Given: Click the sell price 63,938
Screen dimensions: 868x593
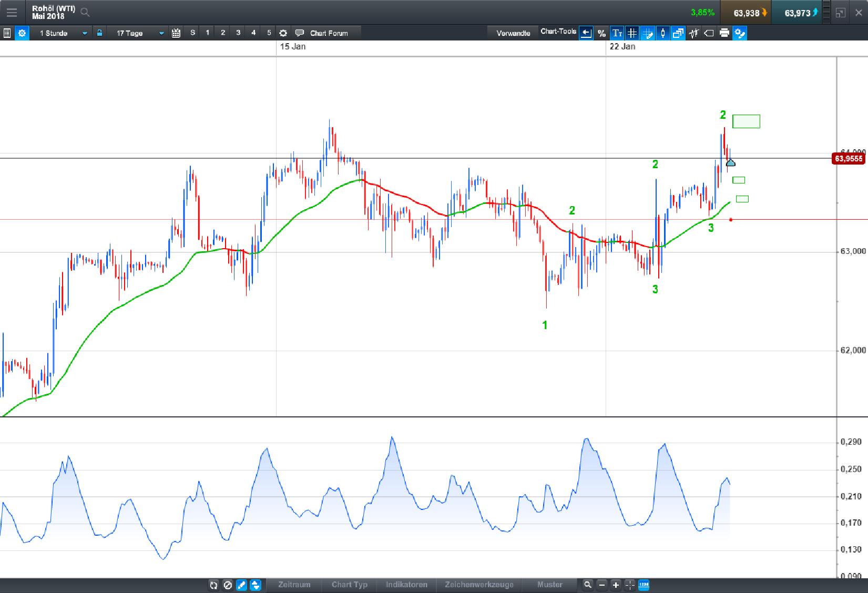Looking at the screenshot, I should (745, 13).
